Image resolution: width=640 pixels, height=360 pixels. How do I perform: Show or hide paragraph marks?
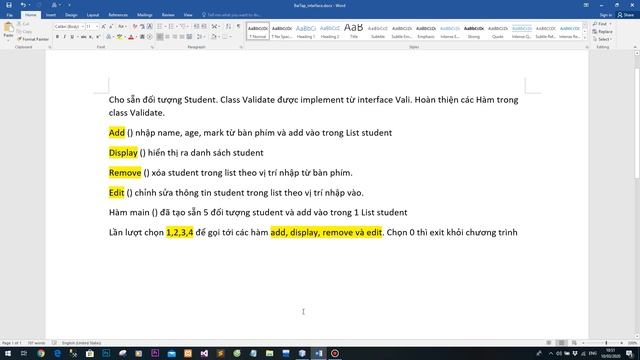point(238,27)
